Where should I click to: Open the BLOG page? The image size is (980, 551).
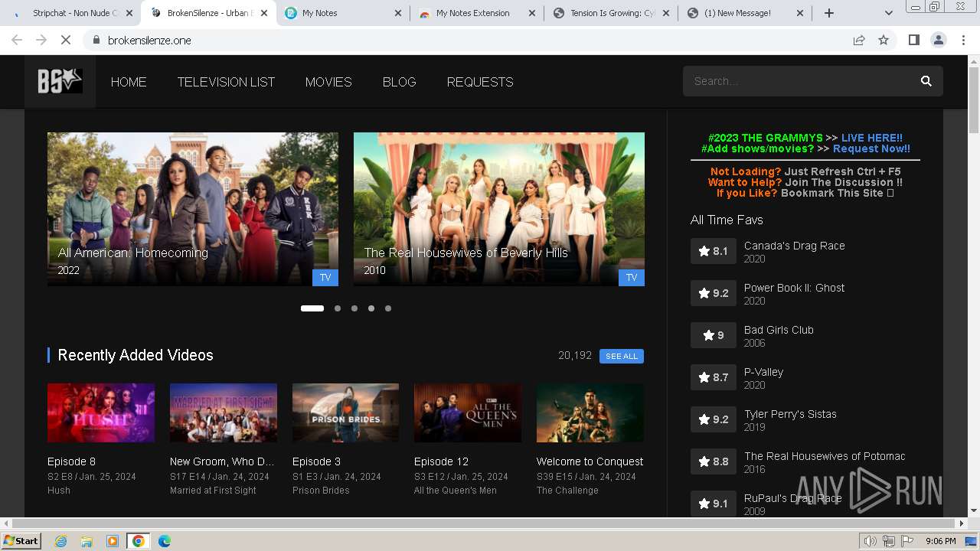(x=399, y=82)
